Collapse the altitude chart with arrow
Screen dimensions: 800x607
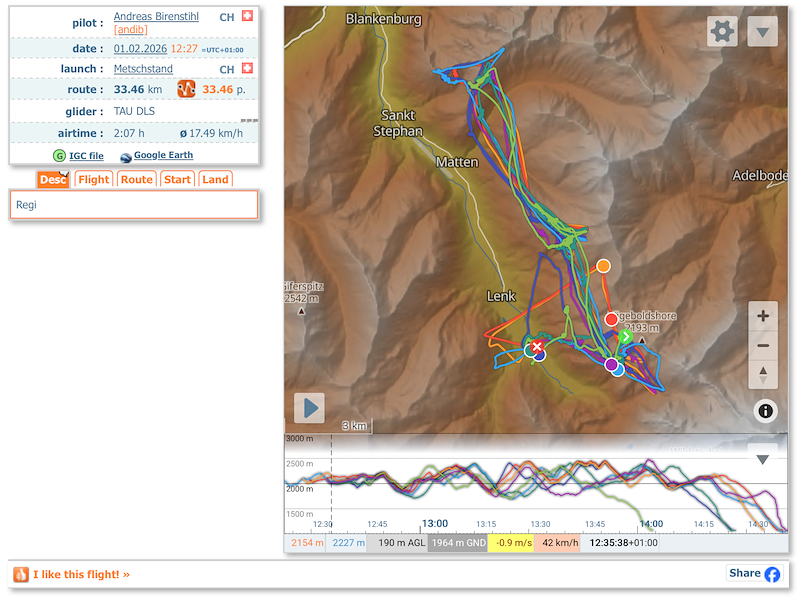[x=762, y=459]
